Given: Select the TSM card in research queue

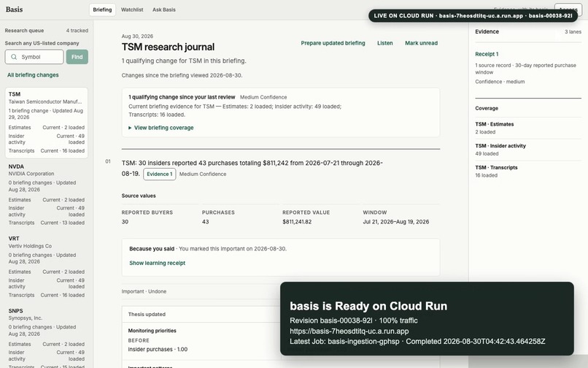Looking at the screenshot, I should pyautogui.click(x=47, y=123).
